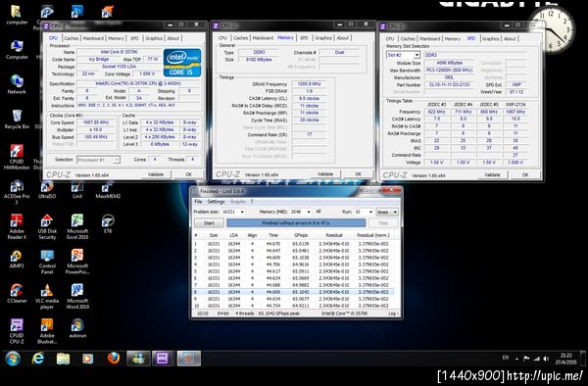Click the EN language indicator in the tray
This screenshot has width=588, height=386.
(x=505, y=358)
